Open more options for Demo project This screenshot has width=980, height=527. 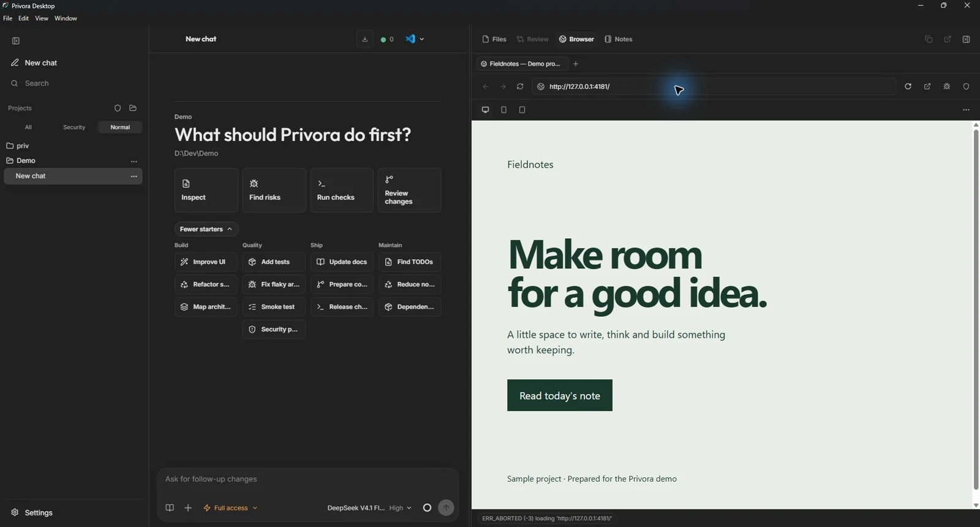click(x=134, y=161)
